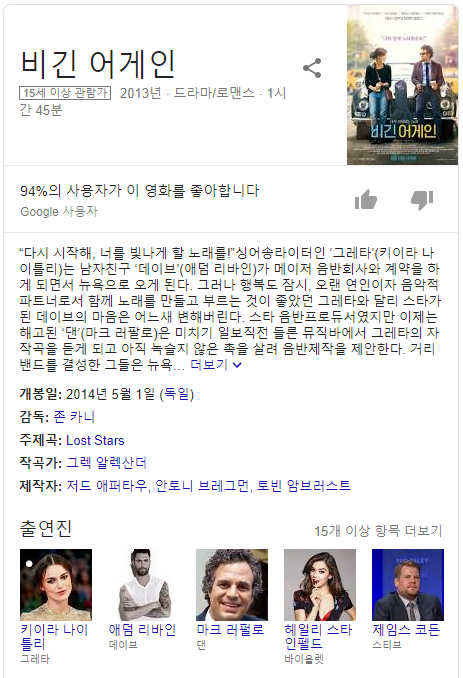This screenshot has height=678, width=463.
Task: Select 마크 러펄로 cast photo
Action: [232, 585]
